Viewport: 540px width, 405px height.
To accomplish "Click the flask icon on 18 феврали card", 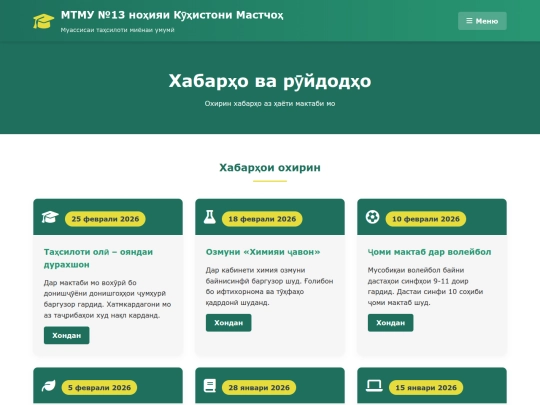I will tap(209, 217).
